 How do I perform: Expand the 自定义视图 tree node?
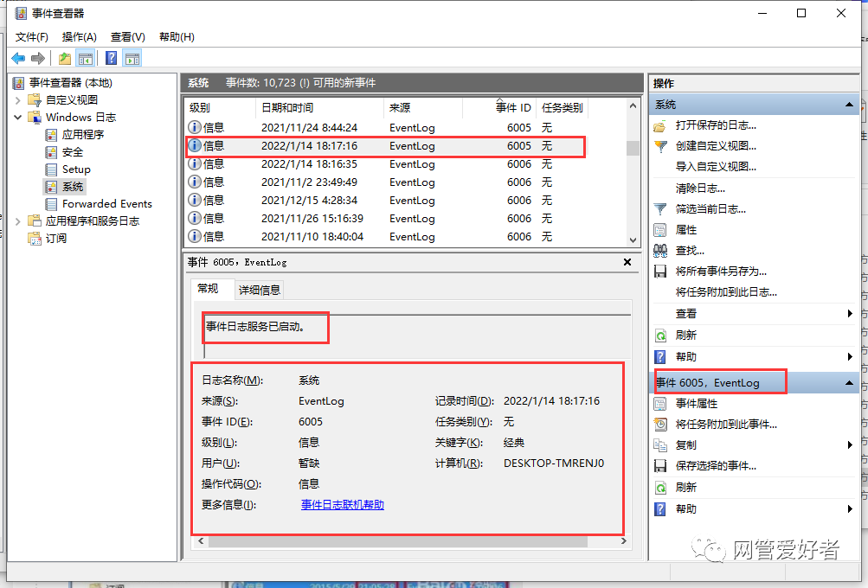coord(17,99)
